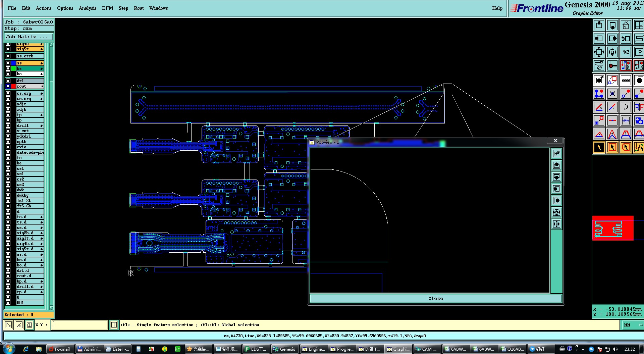Click the previous view undo-zoom icon
This screenshot has width=644, height=354.
click(x=626, y=39)
